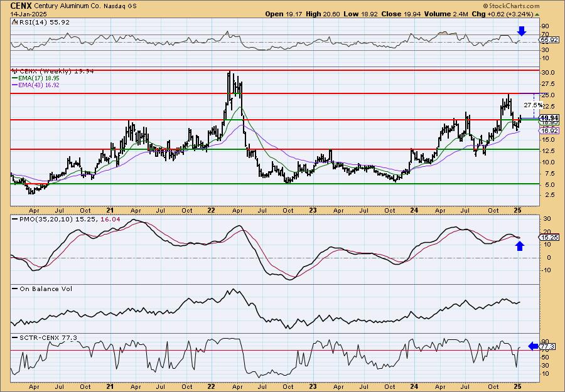The width and height of the screenshot is (565, 392).
Task: Click the purple EMA(43) line swatch
Action: 15,86
